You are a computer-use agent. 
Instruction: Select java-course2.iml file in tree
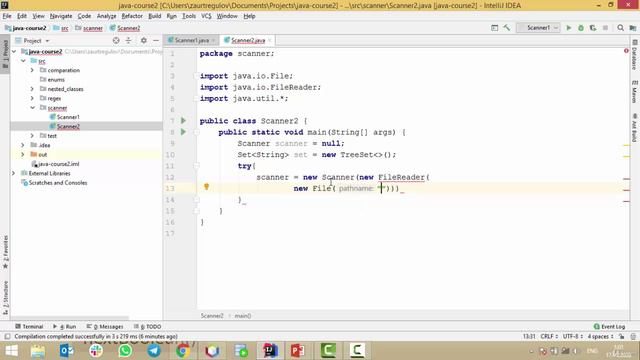point(58,164)
